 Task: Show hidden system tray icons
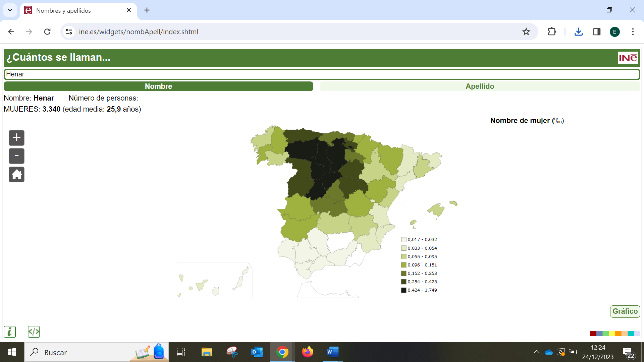[536, 352]
